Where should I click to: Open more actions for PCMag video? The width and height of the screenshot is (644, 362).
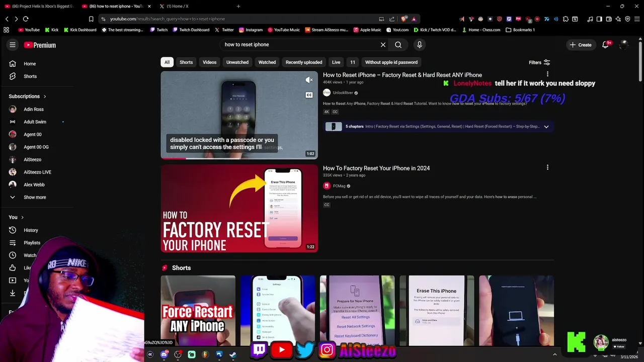tap(547, 167)
